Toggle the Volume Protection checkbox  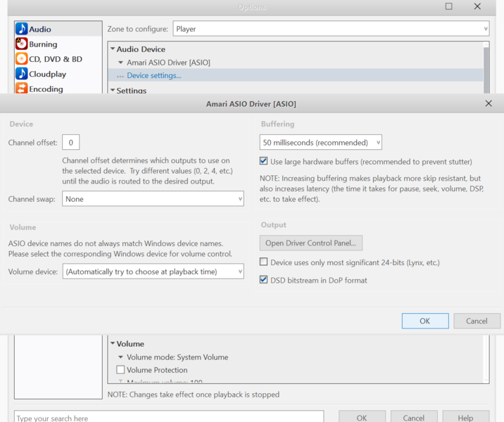(x=120, y=370)
